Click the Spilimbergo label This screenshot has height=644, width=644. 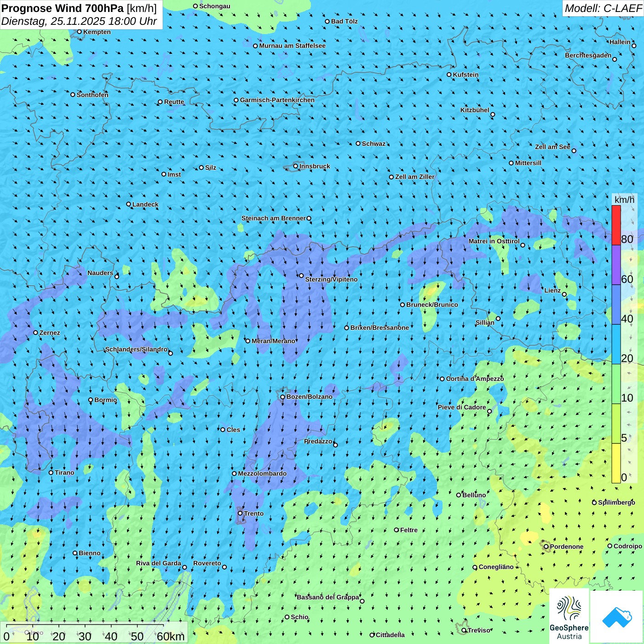click(x=616, y=502)
